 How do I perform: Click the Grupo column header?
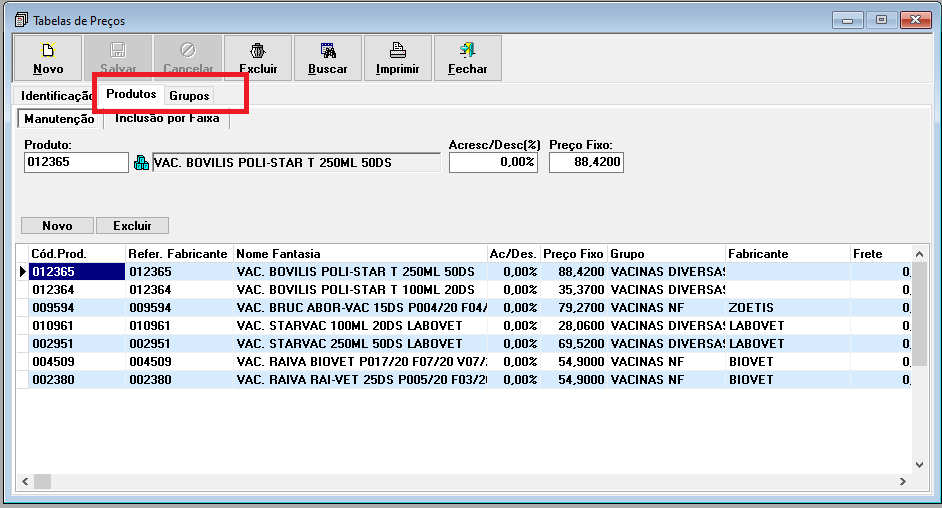(666, 253)
